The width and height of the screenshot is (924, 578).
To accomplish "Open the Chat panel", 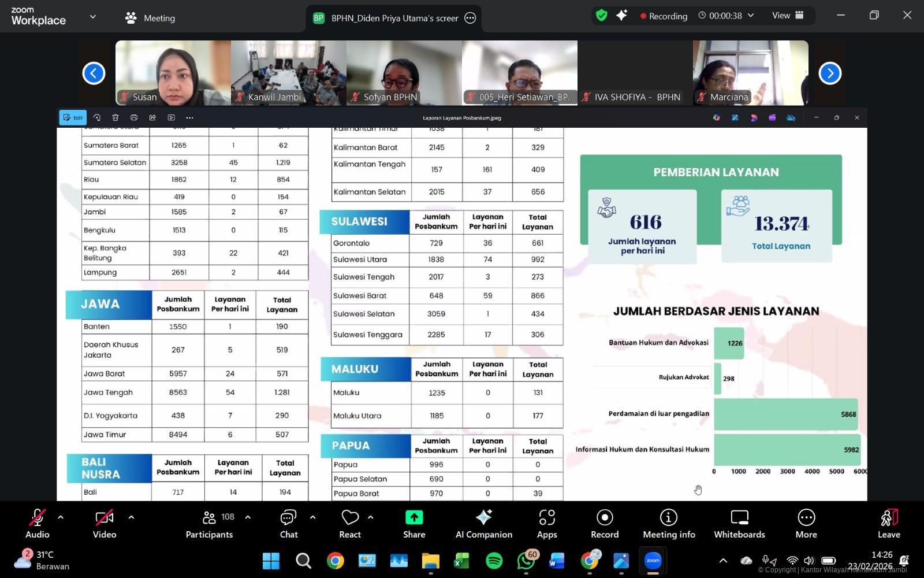I will coord(288,524).
